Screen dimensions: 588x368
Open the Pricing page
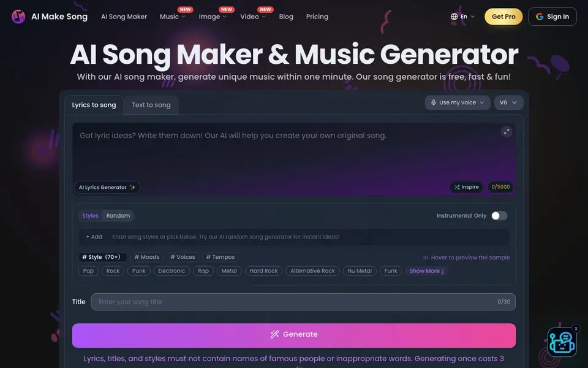[317, 17]
